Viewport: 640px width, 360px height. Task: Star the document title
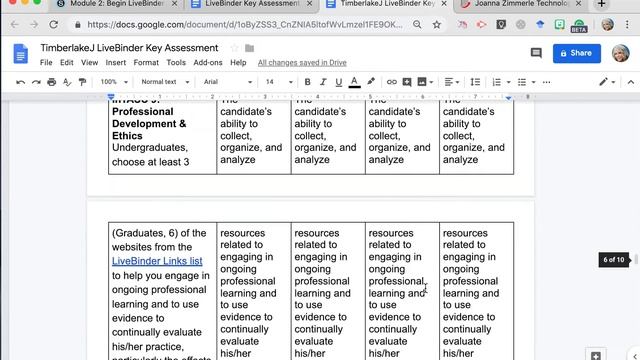click(234, 48)
